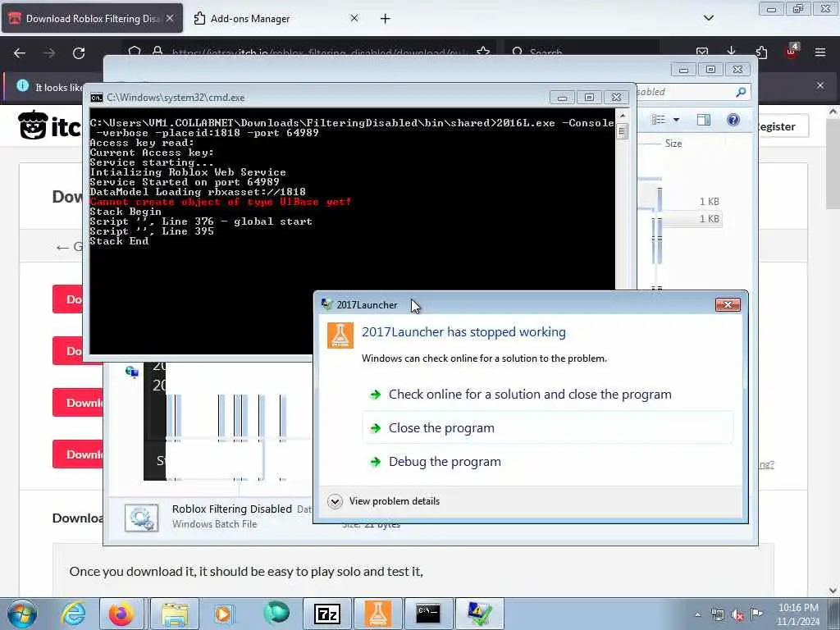Screen dimensions: 840x630
Task: Sort by Size column header
Action: pyautogui.click(x=673, y=143)
